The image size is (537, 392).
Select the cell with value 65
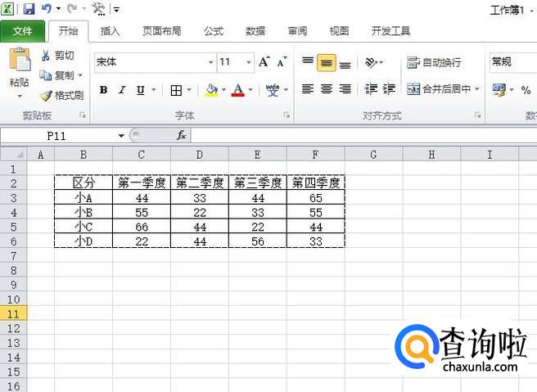tap(316, 197)
